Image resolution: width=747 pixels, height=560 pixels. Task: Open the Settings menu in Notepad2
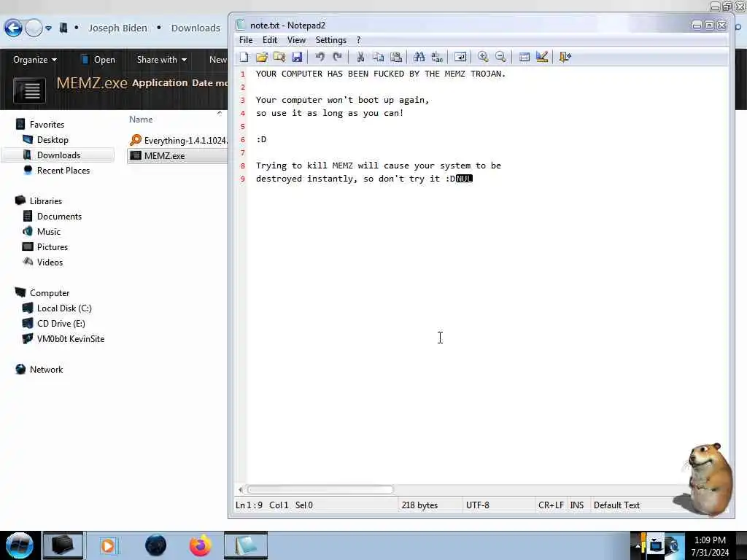point(330,40)
